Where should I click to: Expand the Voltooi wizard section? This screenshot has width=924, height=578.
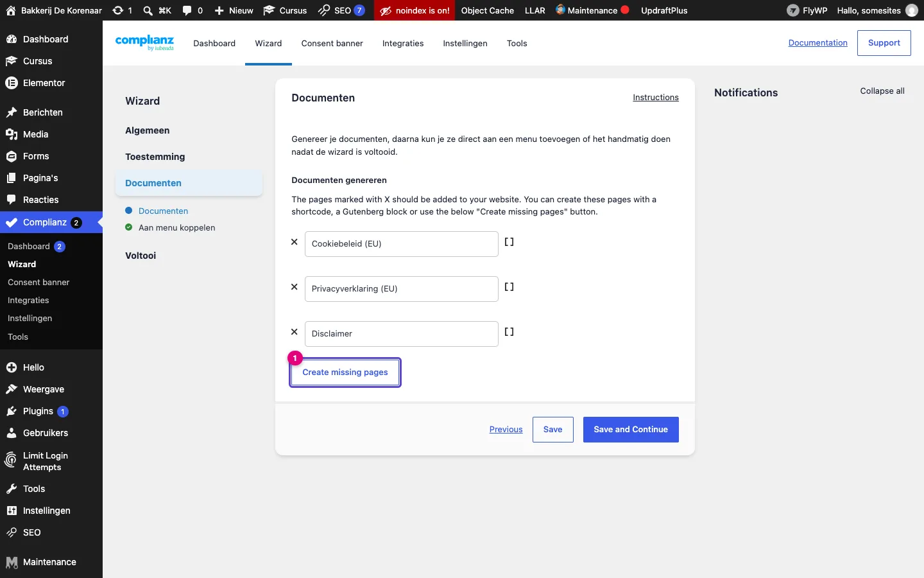point(141,256)
